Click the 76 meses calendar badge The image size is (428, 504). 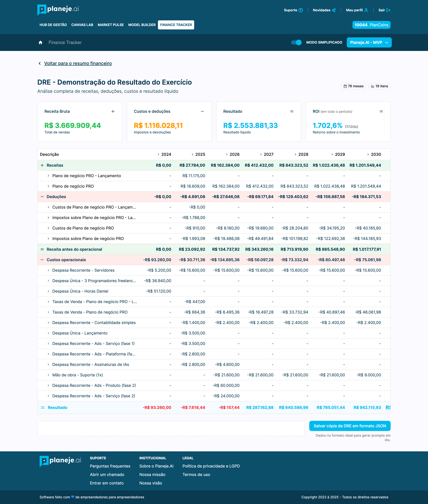click(353, 86)
